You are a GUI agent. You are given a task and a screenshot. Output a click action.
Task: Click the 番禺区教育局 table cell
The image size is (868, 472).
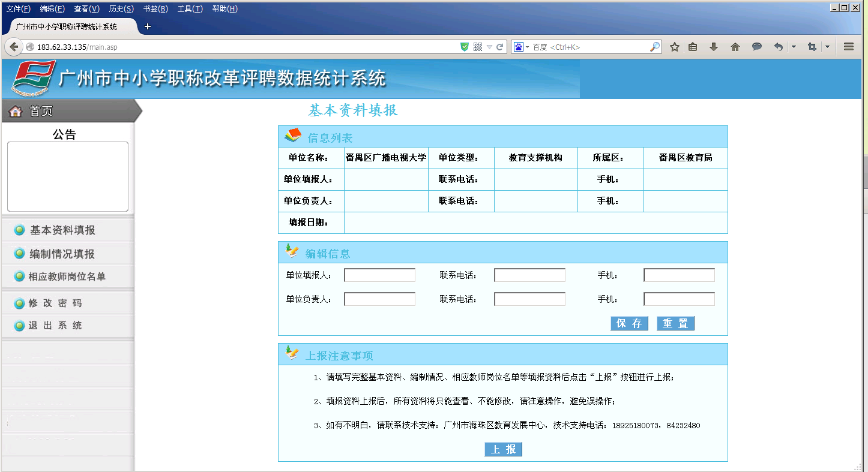click(686, 158)
